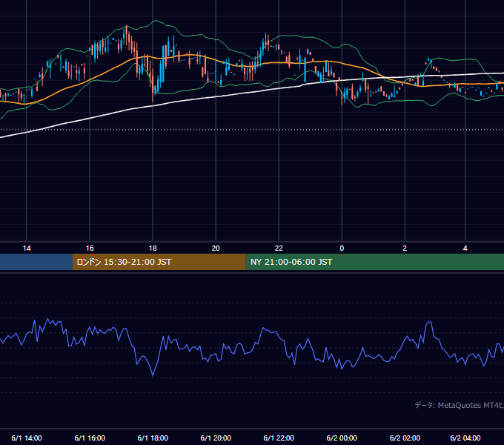504x445 pixels.
Task: Click the 6/2 00:00 date label
Action: pos(342,438)
